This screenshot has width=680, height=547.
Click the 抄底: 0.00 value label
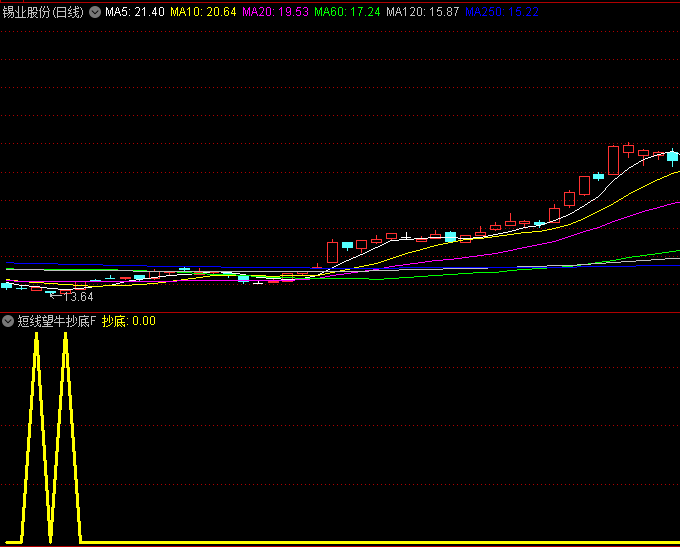129,321
